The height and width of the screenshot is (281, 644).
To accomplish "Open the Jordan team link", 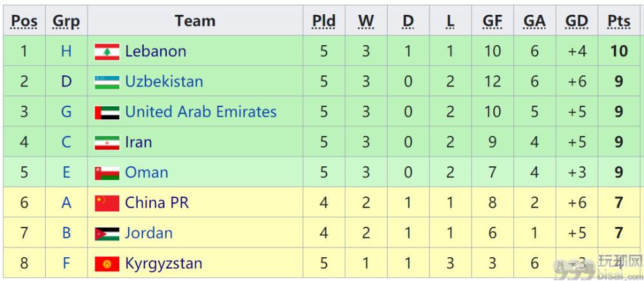I will click(x=149, y=233).
